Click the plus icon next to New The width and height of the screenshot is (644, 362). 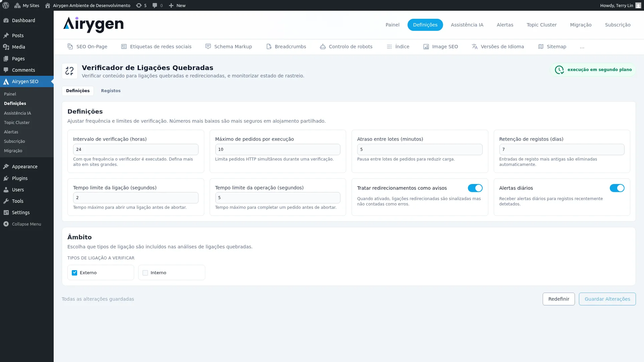(x=171, y=5)
